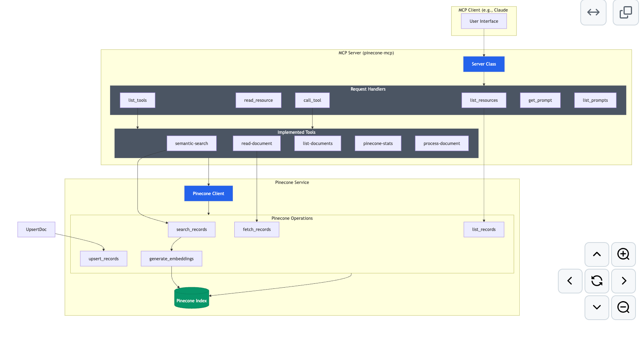Click the Pinecone Client node

click(208, 194)
